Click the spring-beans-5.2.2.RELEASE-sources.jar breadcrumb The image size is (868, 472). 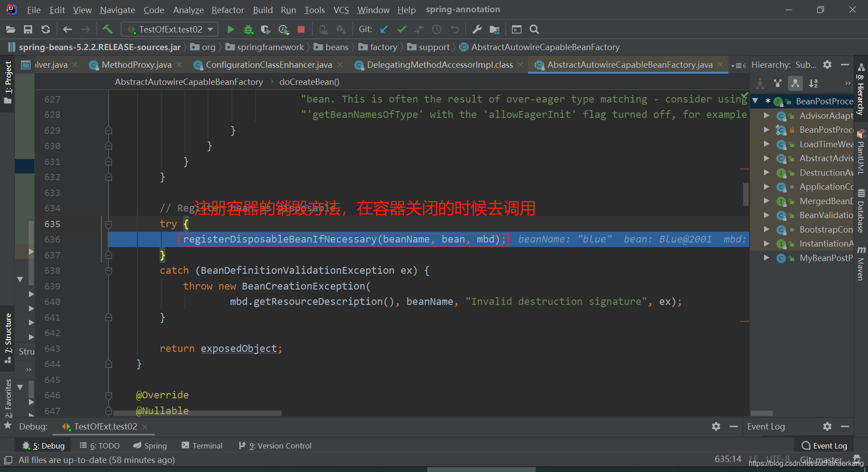point(94,47)
